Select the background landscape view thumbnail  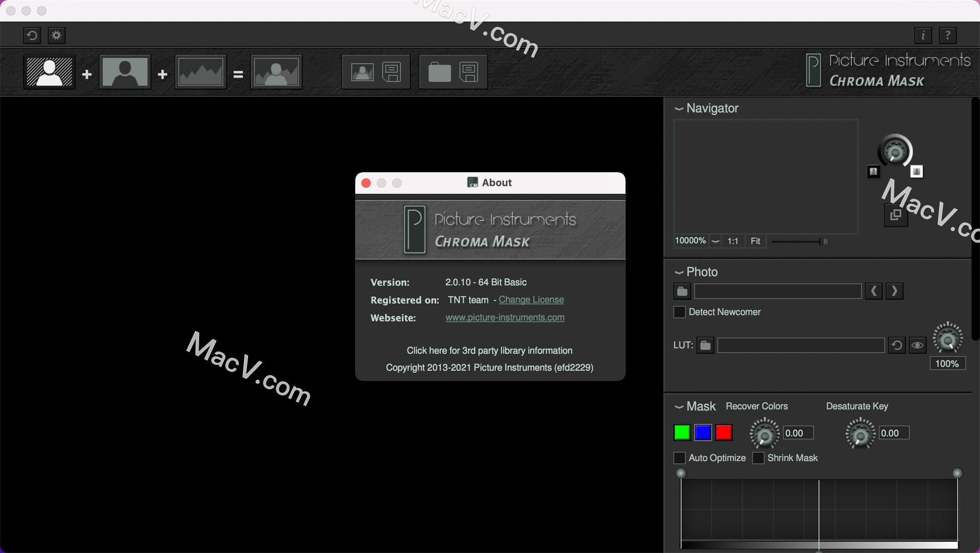(201, 72)
